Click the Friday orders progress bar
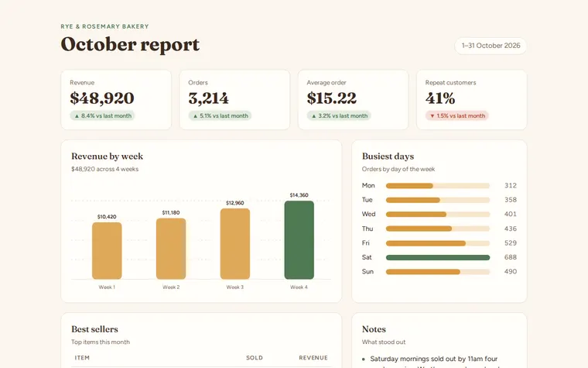The image size is (588, 368). 438,243
